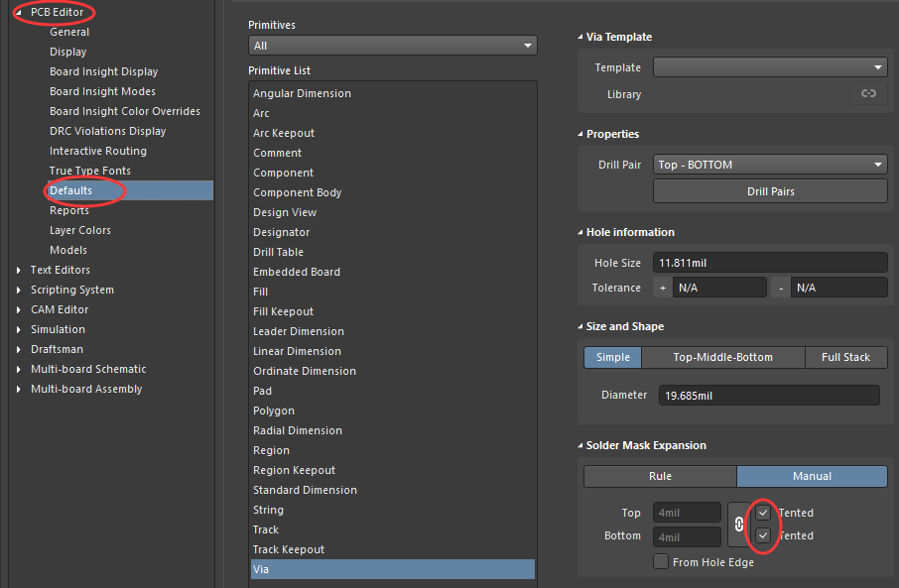Select the Defaults page
This screenshot has width=899, height=588.
click(130, 190)
